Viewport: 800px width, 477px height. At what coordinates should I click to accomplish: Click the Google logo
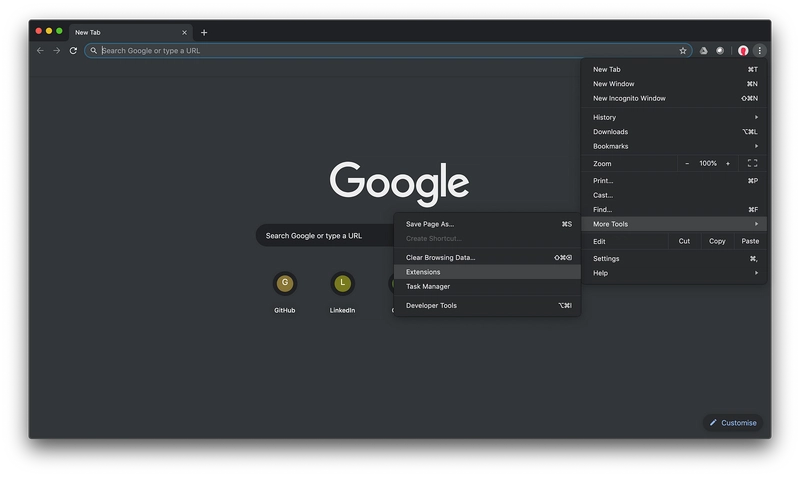[x=399, y=184]
